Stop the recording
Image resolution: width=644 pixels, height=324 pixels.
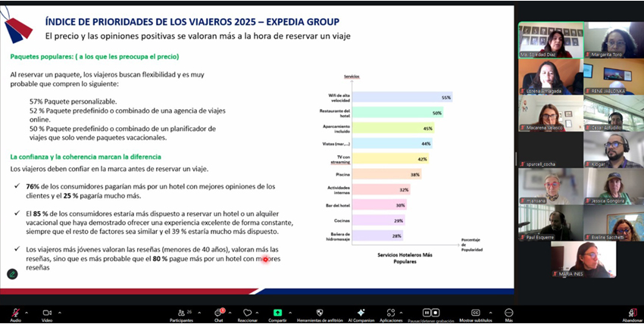coord(436,312)
